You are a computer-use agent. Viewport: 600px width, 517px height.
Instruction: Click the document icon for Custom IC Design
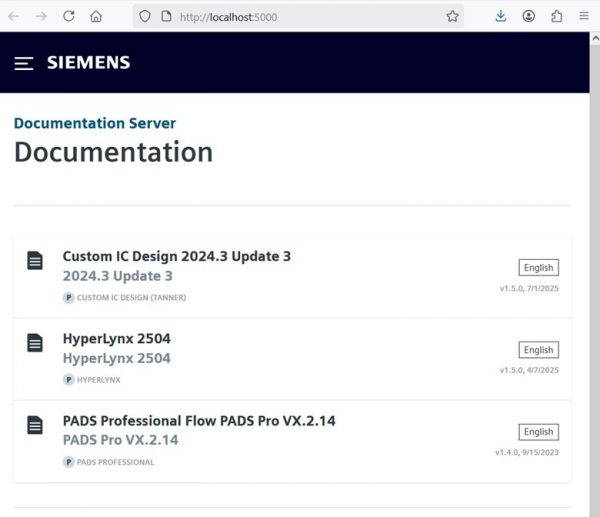[x=35, y=261]
